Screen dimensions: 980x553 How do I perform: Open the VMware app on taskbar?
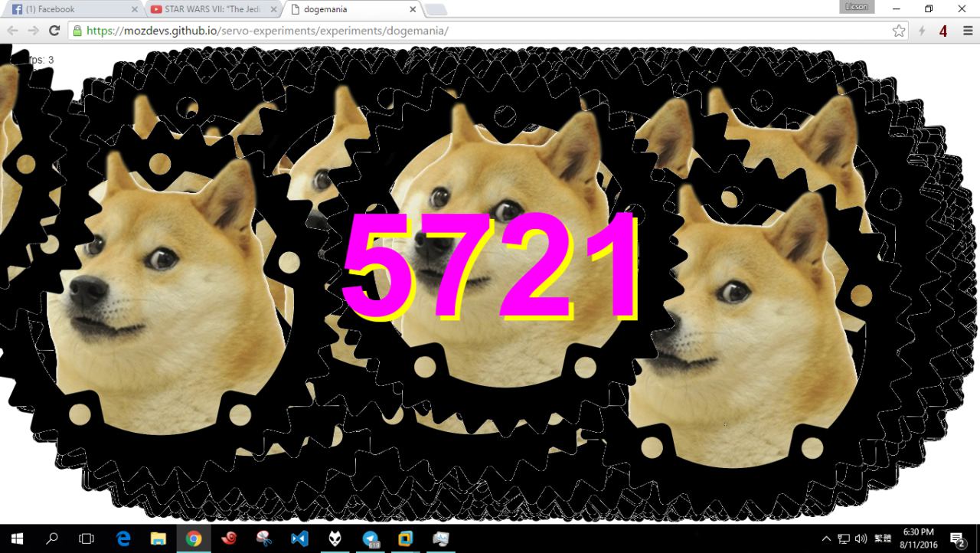pos(406,538)
